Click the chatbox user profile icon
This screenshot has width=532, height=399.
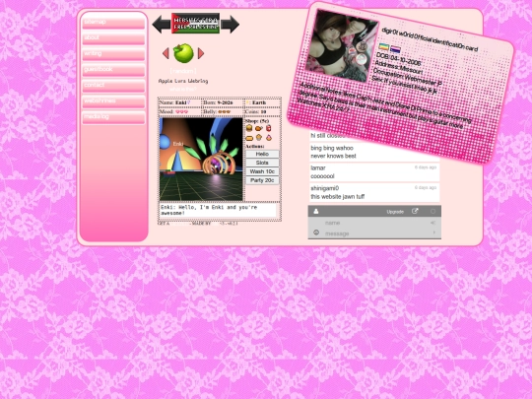point(316,212)
